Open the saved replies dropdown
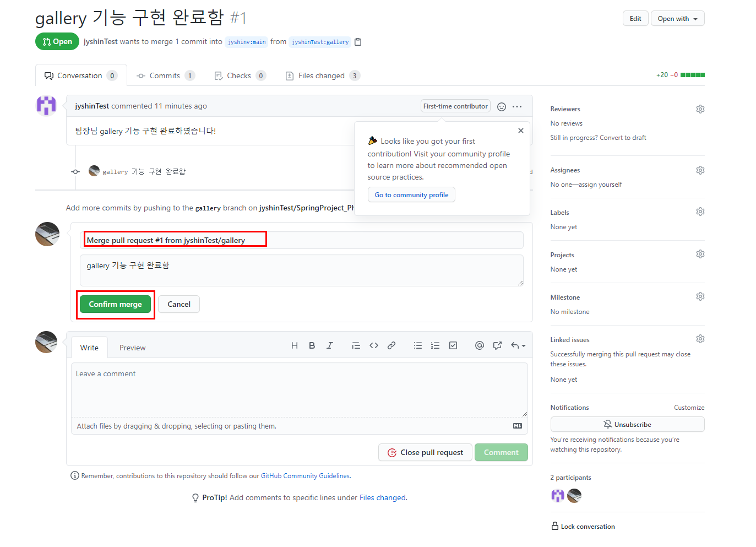Viewport: 756px width, 547px height. (518, 345)
